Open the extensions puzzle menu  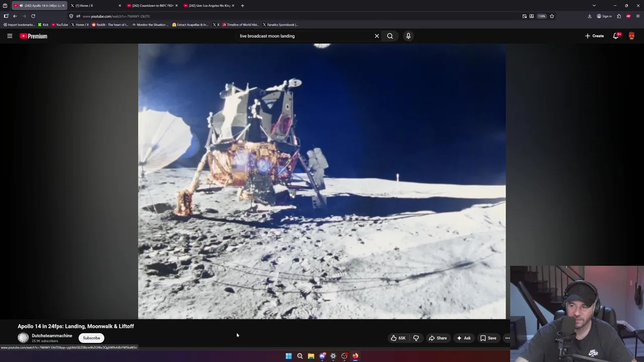619,16
